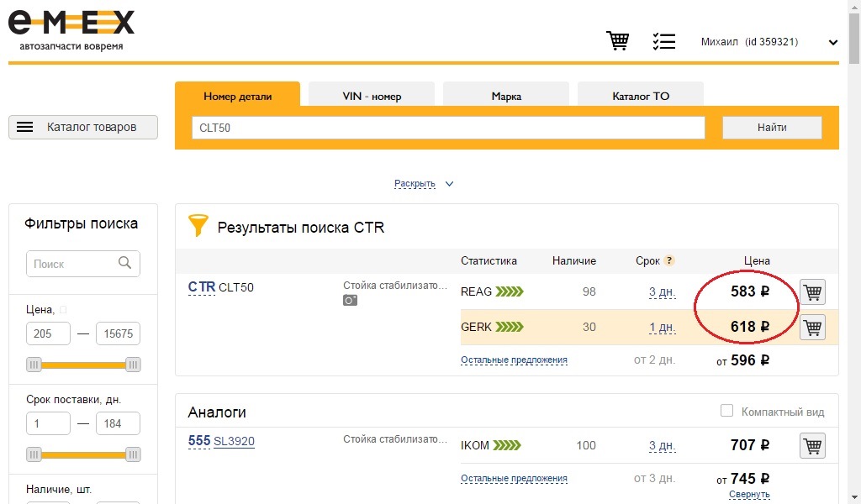This screenshot has height=504, width=861.
Task: Click the right handle of the price slider
Action: pos(133,365)
